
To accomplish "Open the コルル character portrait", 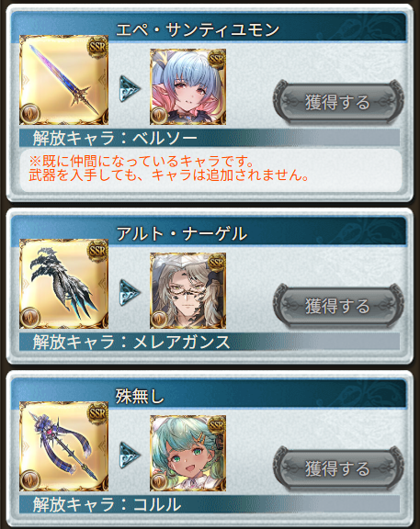I will (x=187, y=453).
